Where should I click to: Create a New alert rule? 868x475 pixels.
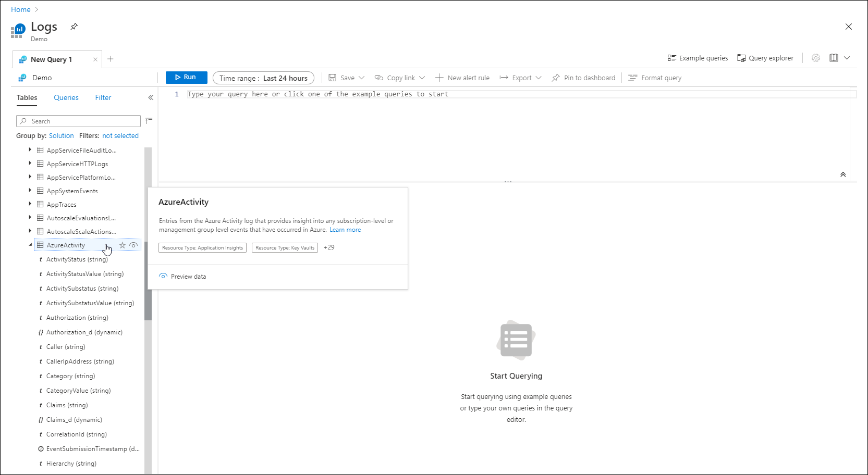[462, 78]
